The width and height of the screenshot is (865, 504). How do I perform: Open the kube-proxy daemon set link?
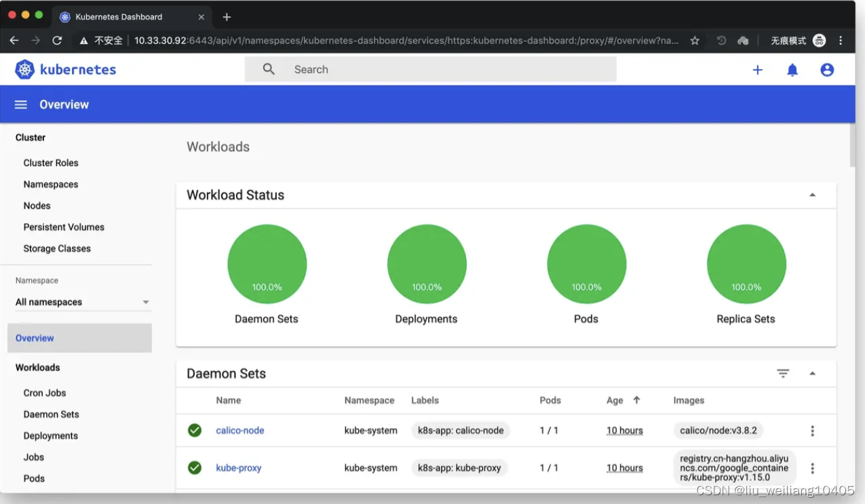(x=239, y=467)
